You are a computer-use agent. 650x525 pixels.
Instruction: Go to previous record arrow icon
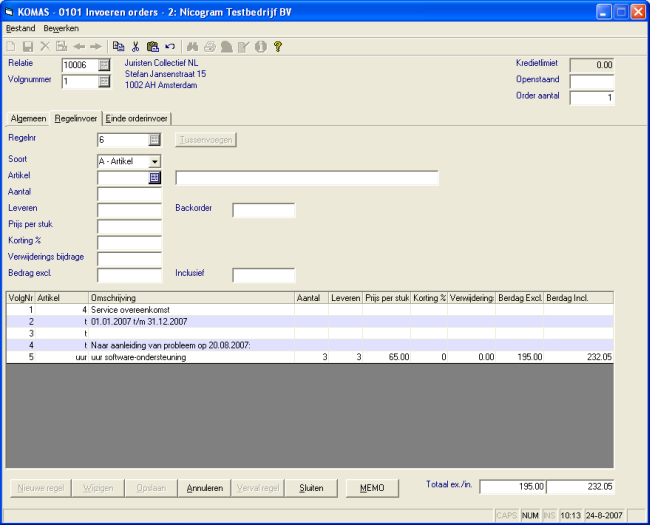[79, 46]
